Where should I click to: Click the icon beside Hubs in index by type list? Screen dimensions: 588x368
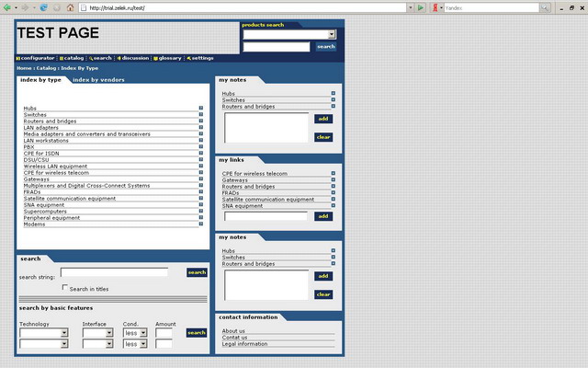[x=201, y=109]
